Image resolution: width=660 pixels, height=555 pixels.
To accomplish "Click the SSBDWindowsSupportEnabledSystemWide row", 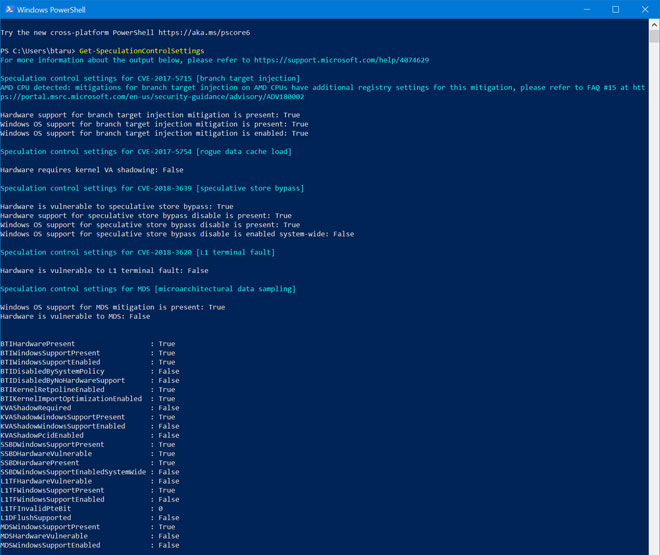I will [x=90, y=472].
